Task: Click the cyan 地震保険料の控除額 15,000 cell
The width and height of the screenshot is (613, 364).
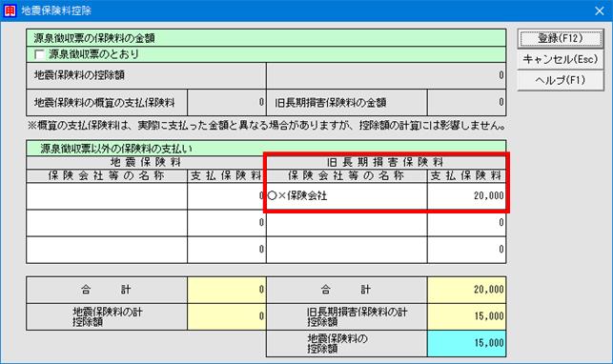Action: pyautogui.click(x=467, y=343)
